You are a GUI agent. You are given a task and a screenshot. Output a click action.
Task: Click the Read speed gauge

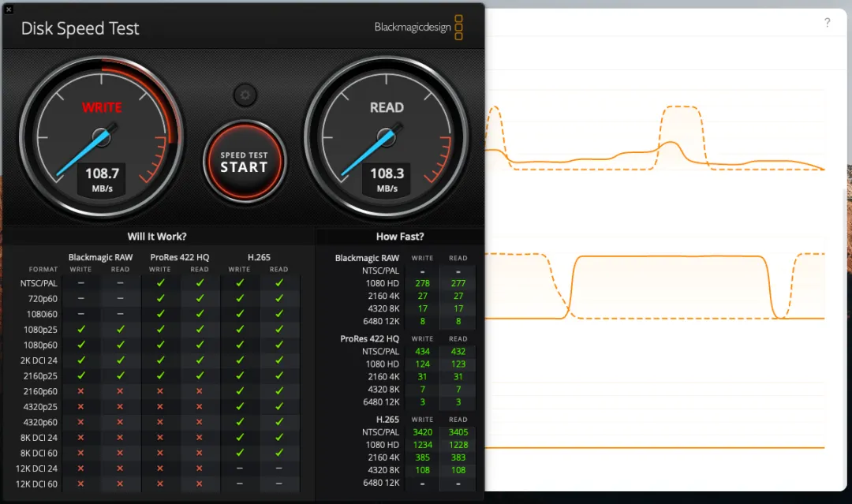point(387,138)
